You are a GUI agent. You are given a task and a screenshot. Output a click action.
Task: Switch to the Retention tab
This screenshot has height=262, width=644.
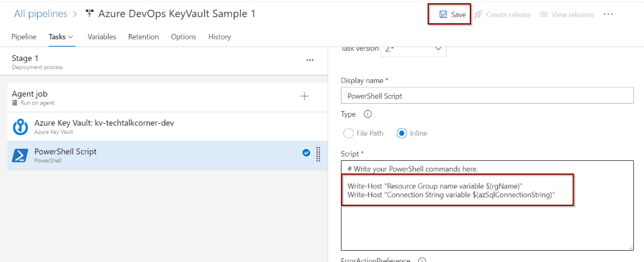143,37
